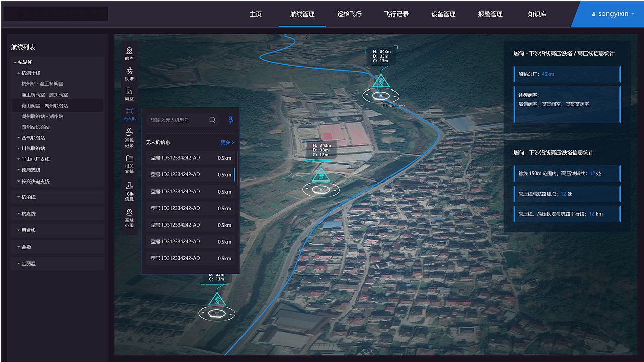The width and height of the screenshot is (644, 362).
Task: Select the 空域范围 airspace range tool
Action: coord(129,219)
